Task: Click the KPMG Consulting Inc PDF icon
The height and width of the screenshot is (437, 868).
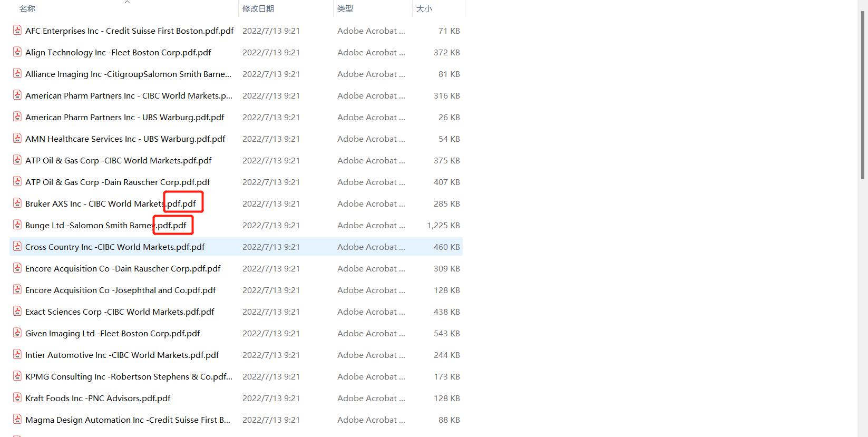Action: (17, 376)
